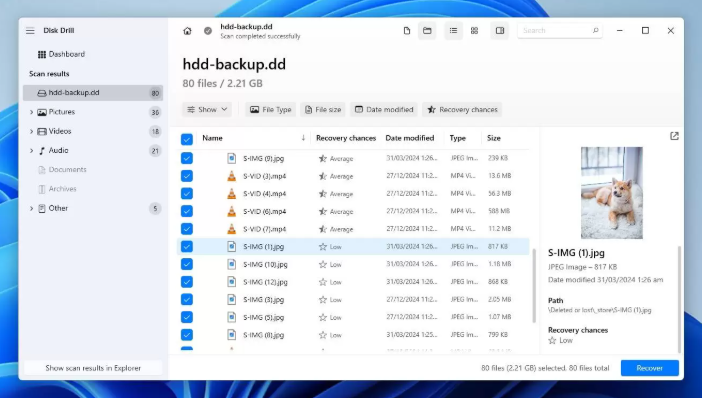This screenshot has width=702, height=398.
Task: Expand the Pictures category
Action: 31,112
